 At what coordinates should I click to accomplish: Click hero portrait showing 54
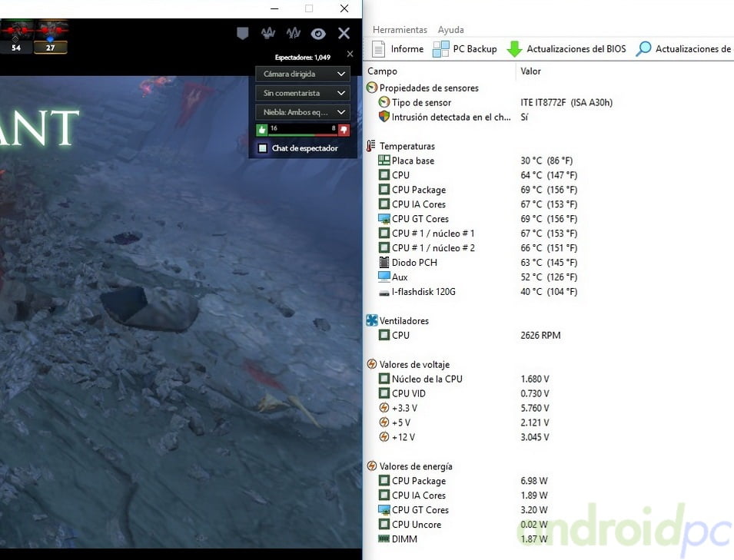point(16,37)
